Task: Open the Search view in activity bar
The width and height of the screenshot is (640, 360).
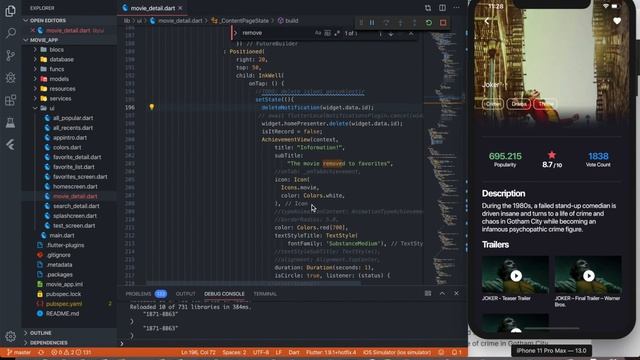Action: [x=11, y=33]
